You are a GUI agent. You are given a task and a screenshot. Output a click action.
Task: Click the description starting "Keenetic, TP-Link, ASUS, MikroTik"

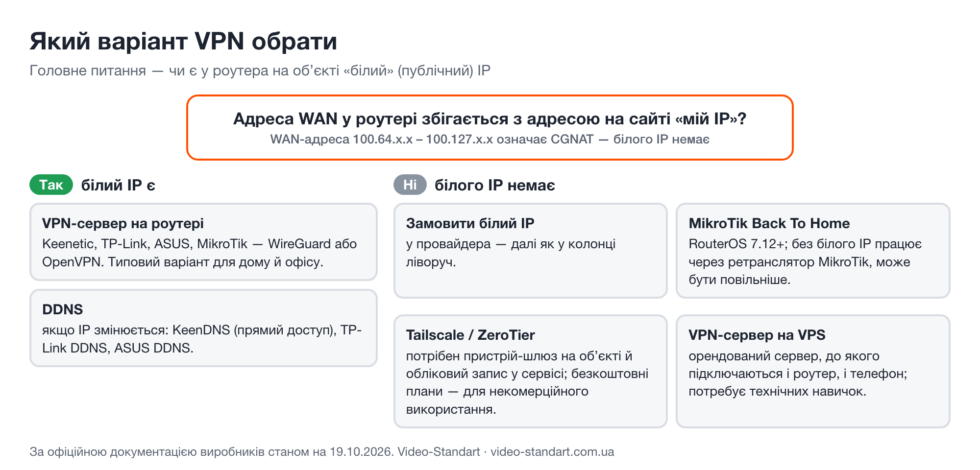199,253
